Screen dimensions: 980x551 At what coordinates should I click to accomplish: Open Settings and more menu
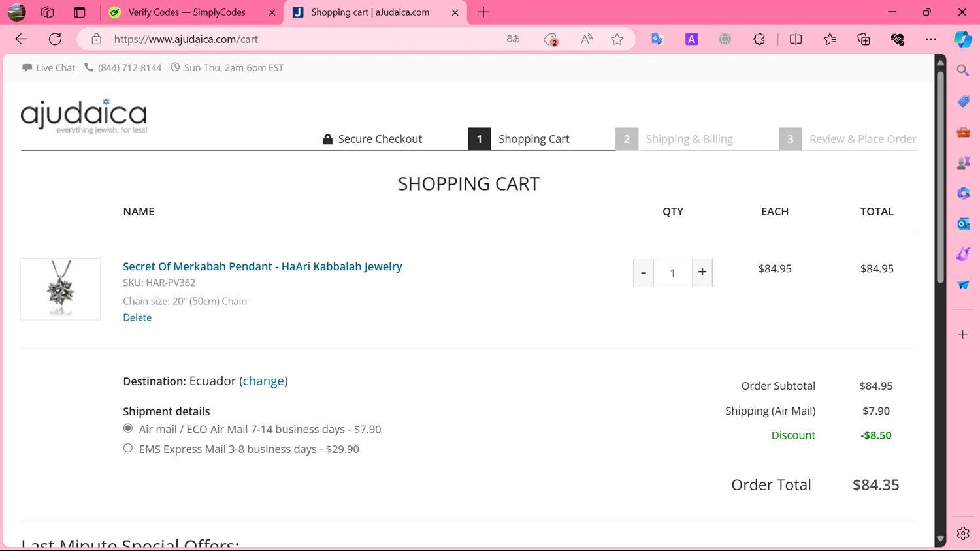(931, 39)
